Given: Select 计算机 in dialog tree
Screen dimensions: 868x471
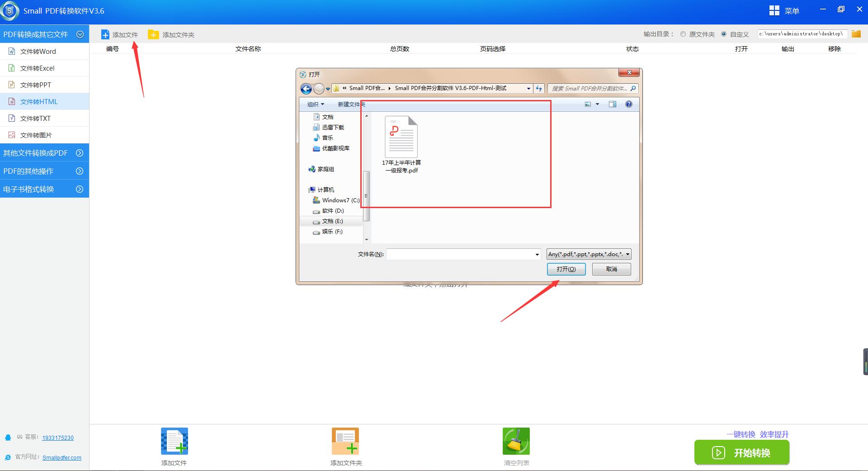Looking at the screenshot, I should pos(321,190).
